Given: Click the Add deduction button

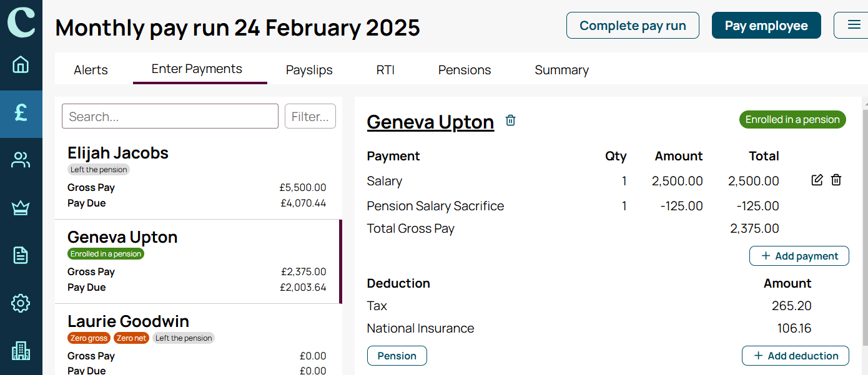Looking at the screenshot, I should coord(796,356).
